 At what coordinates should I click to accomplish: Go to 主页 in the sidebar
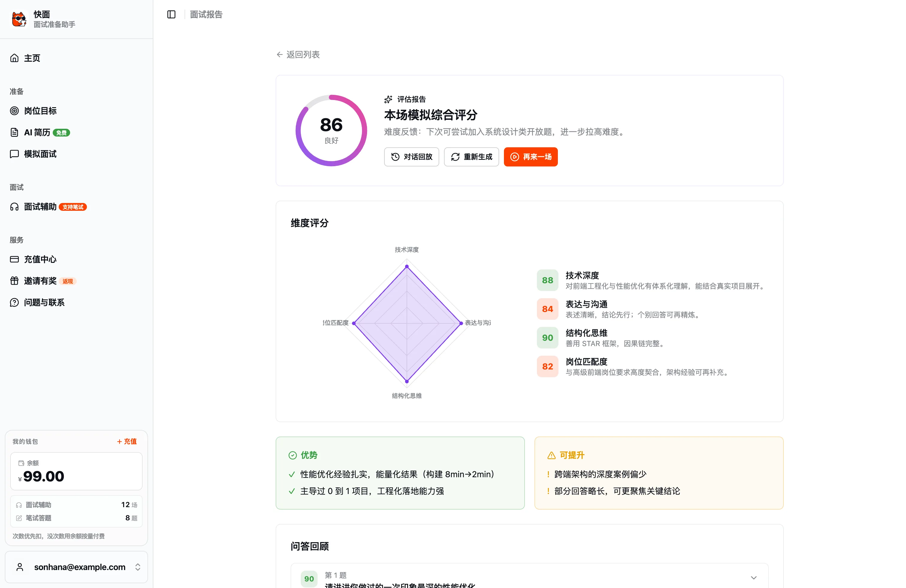coord(76,58)
